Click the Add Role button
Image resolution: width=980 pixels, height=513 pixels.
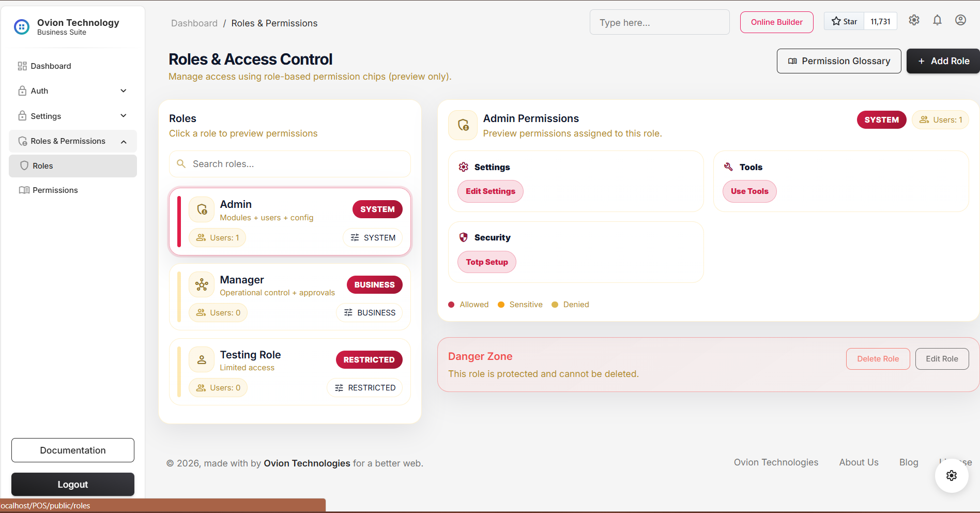[x=943, y=61]
